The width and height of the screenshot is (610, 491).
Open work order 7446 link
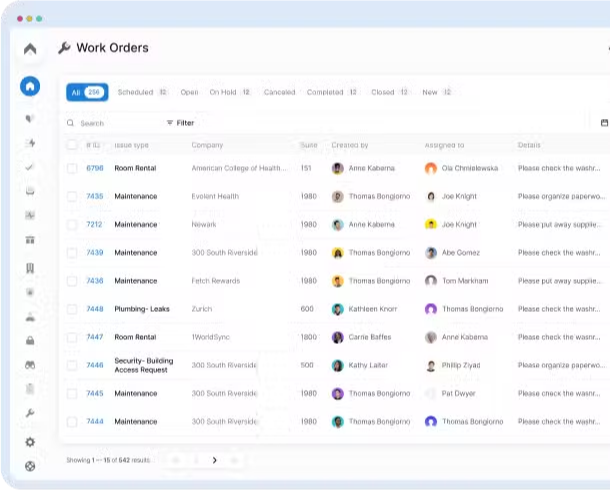[x=95, y=365]
